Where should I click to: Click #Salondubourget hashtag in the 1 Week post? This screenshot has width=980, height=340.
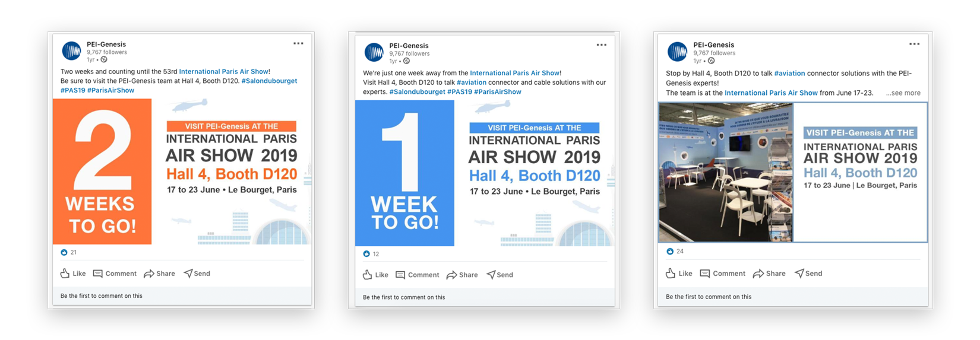tap(417, 92)
